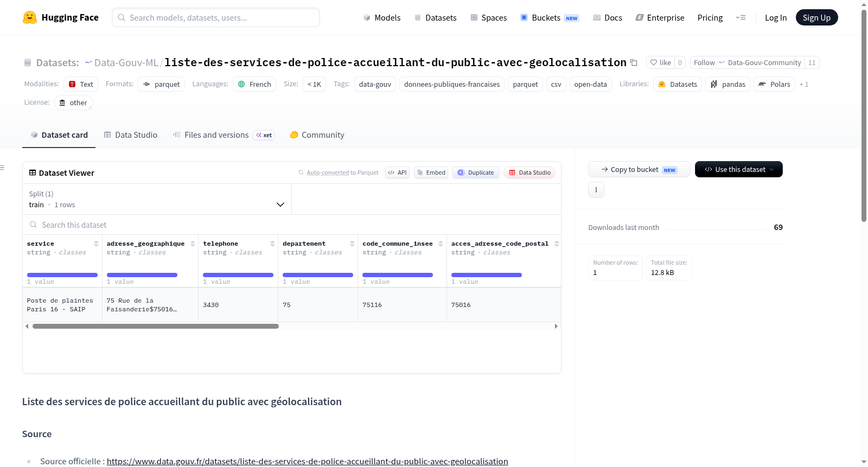Click the horizontal scroll left arrow
This screenshot has width=868, height=467.
27,327
